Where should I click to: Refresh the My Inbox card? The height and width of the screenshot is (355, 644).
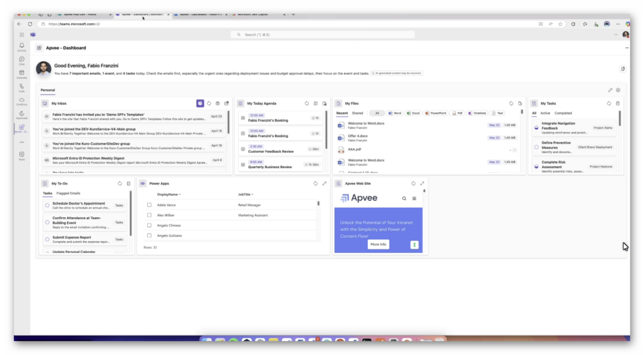pos(209,103)
